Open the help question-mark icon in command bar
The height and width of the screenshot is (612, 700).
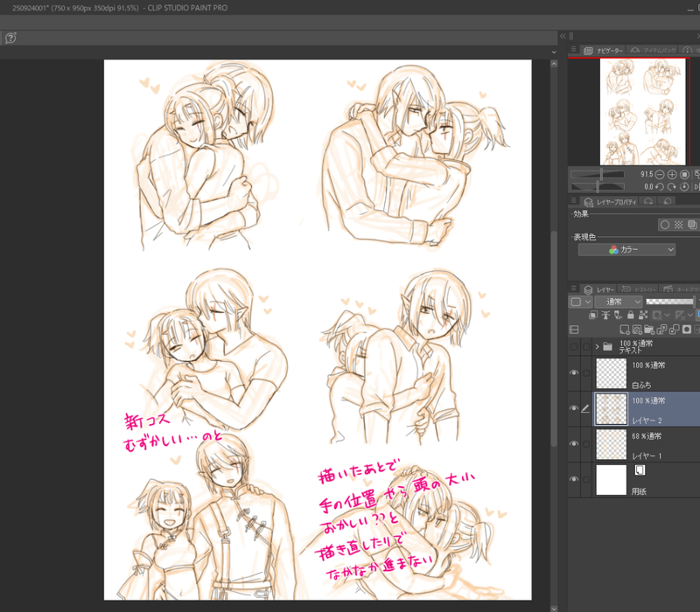[10, 38]
